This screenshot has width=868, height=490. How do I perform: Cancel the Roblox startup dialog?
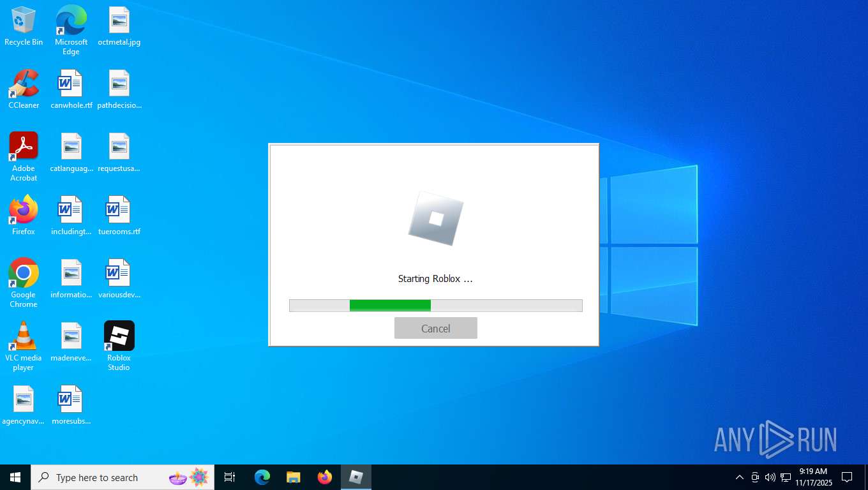pyautogui.click(x=435, y=328)
